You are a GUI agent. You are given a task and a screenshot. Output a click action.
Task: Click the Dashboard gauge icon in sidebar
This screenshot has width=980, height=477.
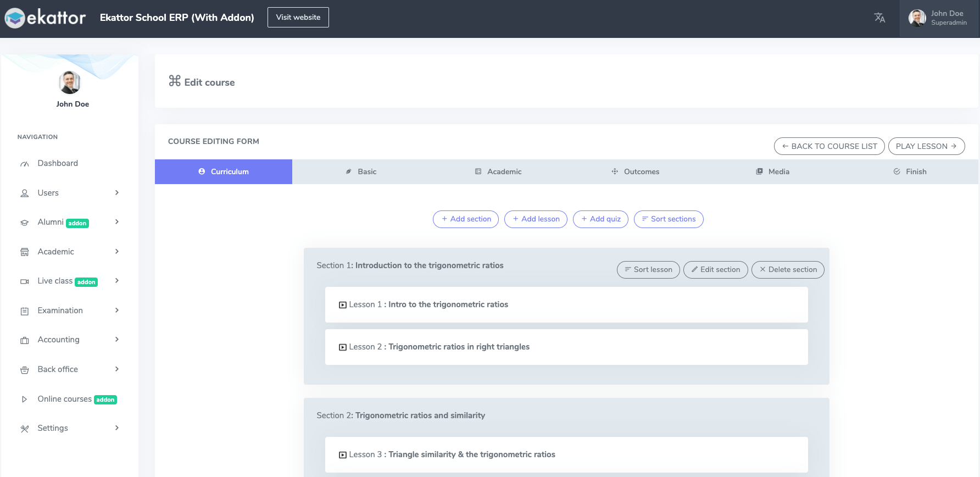(25, 164)
